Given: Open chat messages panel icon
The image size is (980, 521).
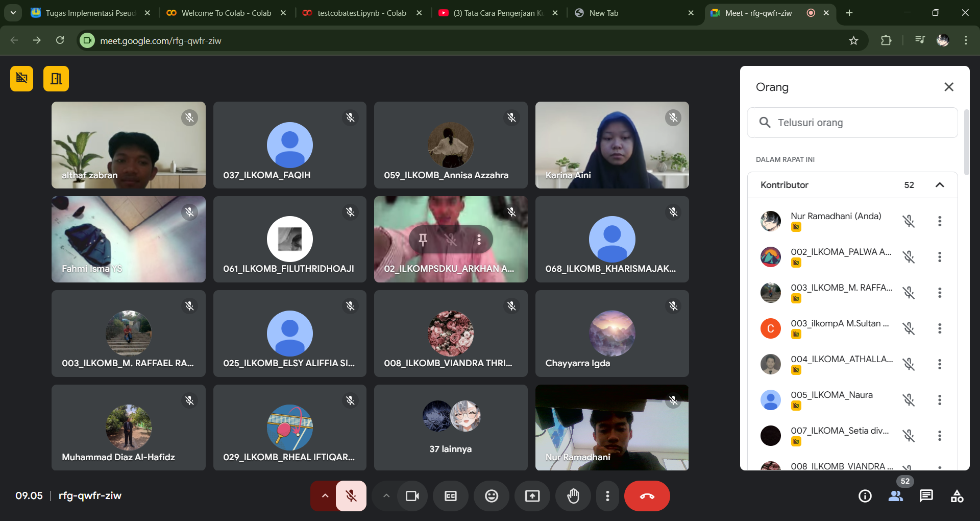Looking at the screenshot, I should pyautogui.click(x=926, y=496).
